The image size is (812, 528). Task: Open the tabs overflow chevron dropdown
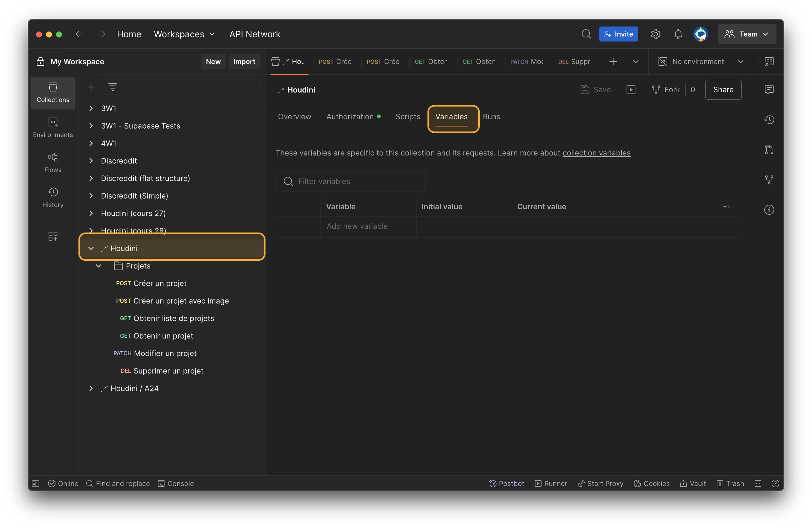click(x=635, y=62)
